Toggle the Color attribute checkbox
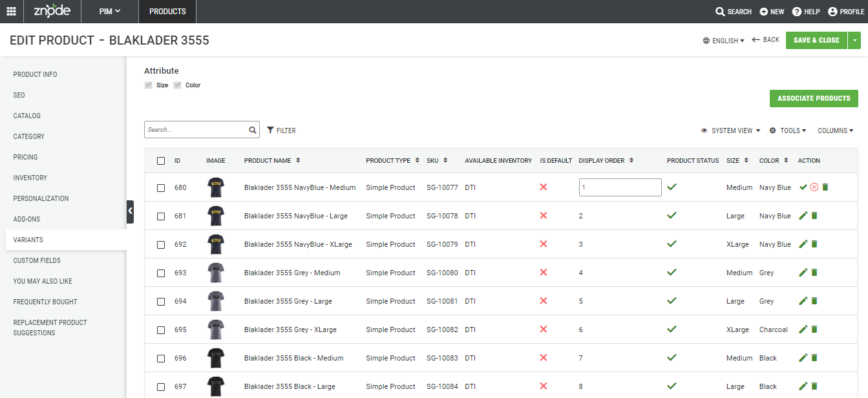This screenshot has width=868, height=398. tap(177, 85)
